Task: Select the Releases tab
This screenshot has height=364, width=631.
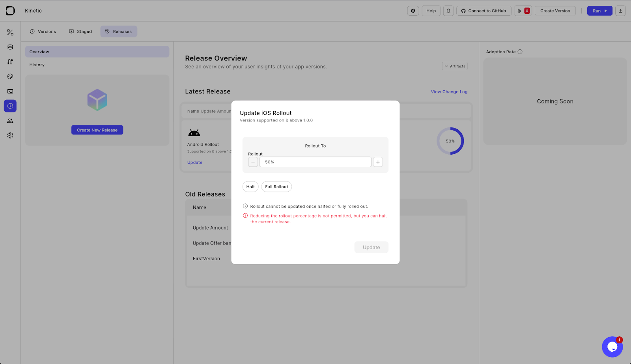Action: coord(119,32)
